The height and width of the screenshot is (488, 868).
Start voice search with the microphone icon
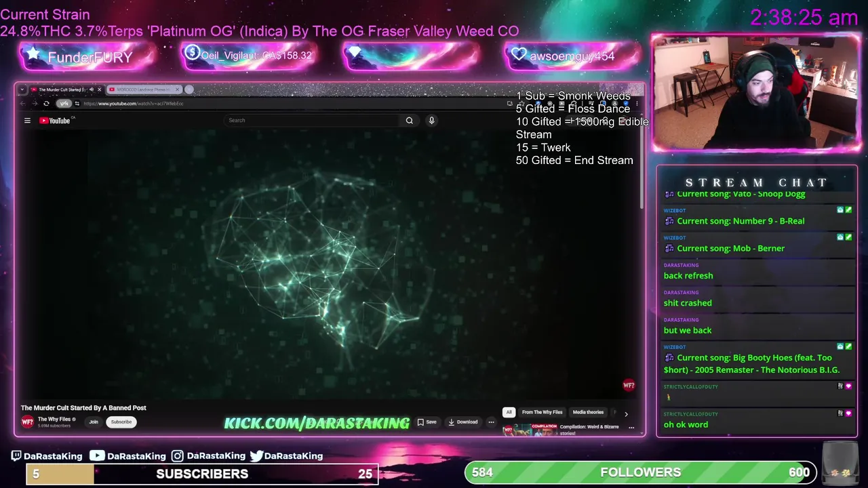point(431,121)
